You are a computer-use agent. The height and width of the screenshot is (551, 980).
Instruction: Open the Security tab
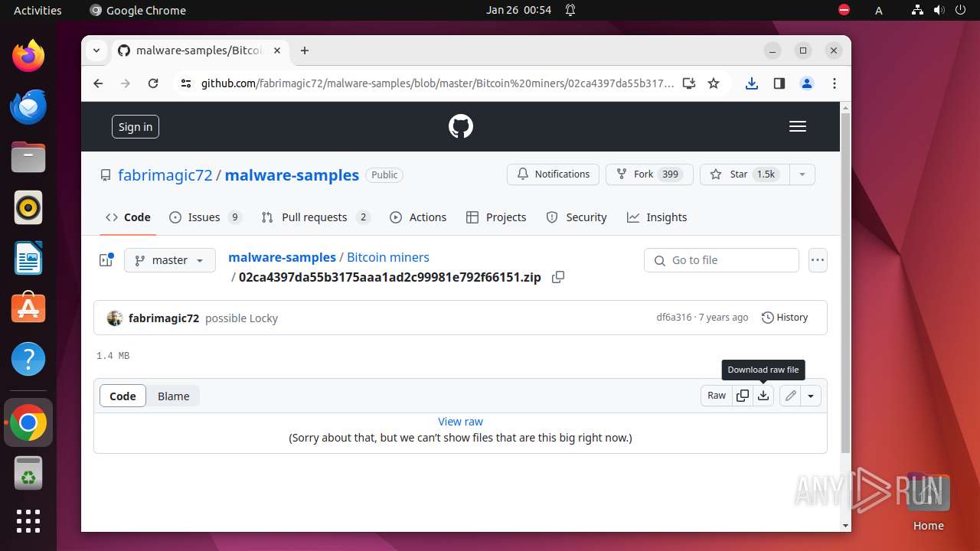(x=577, y=217)
